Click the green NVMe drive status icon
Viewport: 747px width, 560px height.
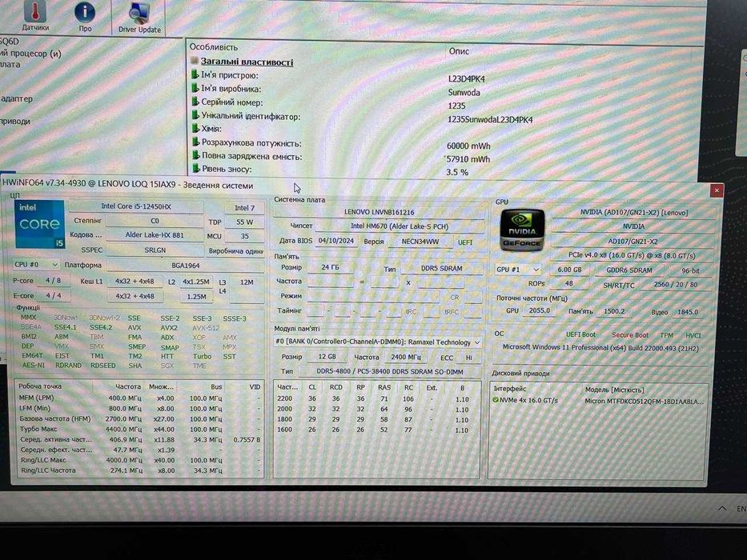[496, 400]
